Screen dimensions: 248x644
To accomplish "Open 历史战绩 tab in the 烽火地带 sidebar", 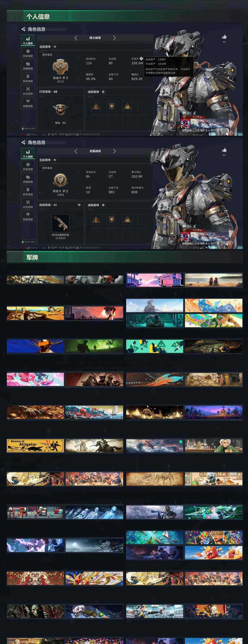I will point(28,53).
